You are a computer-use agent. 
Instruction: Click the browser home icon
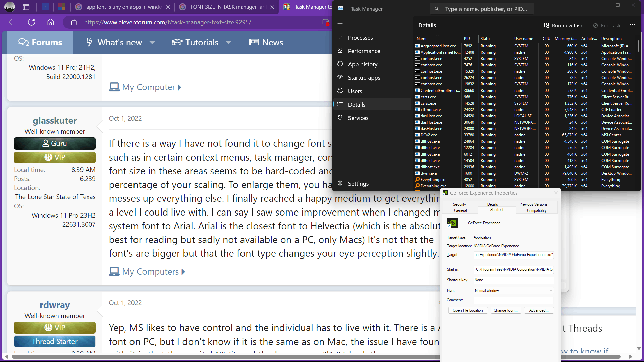tap(51, 22)
